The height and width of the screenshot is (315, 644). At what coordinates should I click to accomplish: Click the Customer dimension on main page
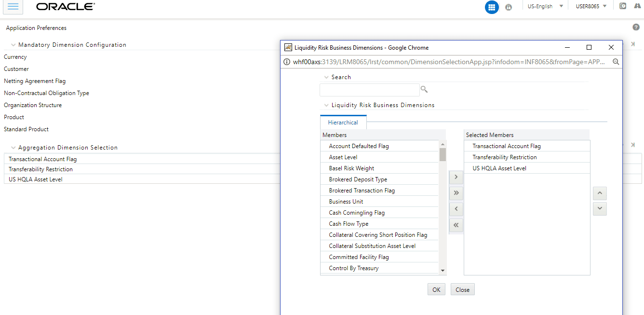16,69
